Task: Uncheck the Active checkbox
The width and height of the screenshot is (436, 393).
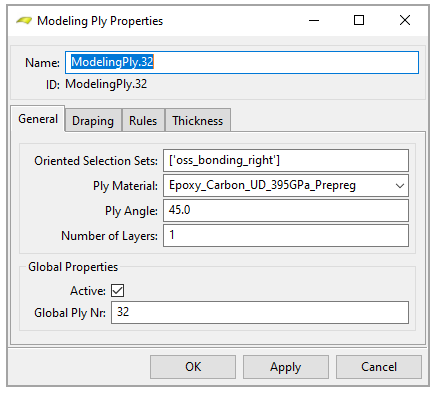Action: click(117, 291)
